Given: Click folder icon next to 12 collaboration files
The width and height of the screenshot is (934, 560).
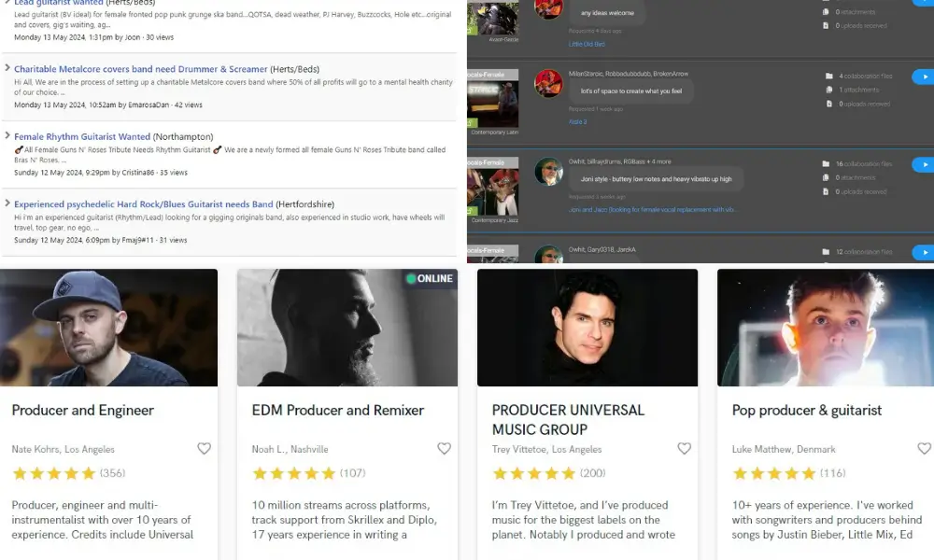Looking at the screenshot, I should 826,252.
